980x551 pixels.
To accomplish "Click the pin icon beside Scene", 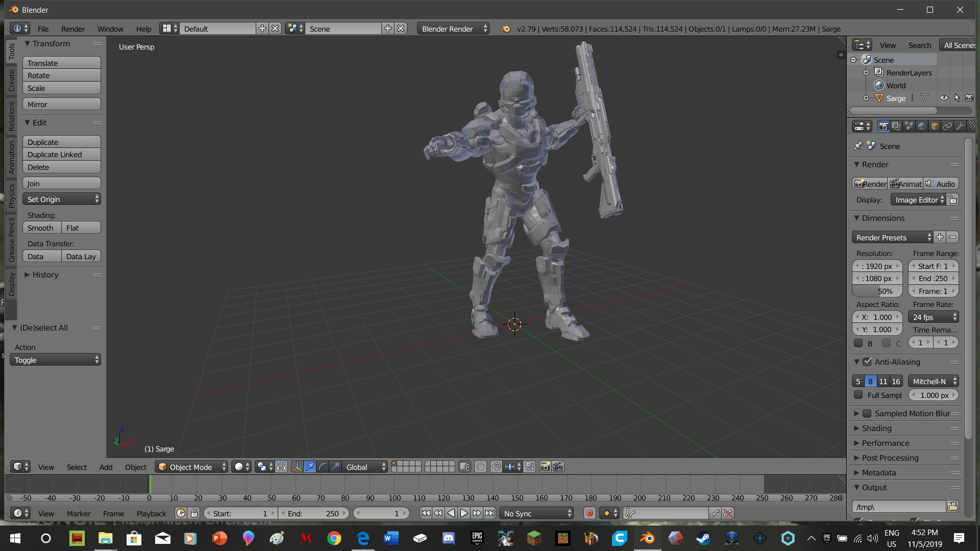I will coord(858,146).
